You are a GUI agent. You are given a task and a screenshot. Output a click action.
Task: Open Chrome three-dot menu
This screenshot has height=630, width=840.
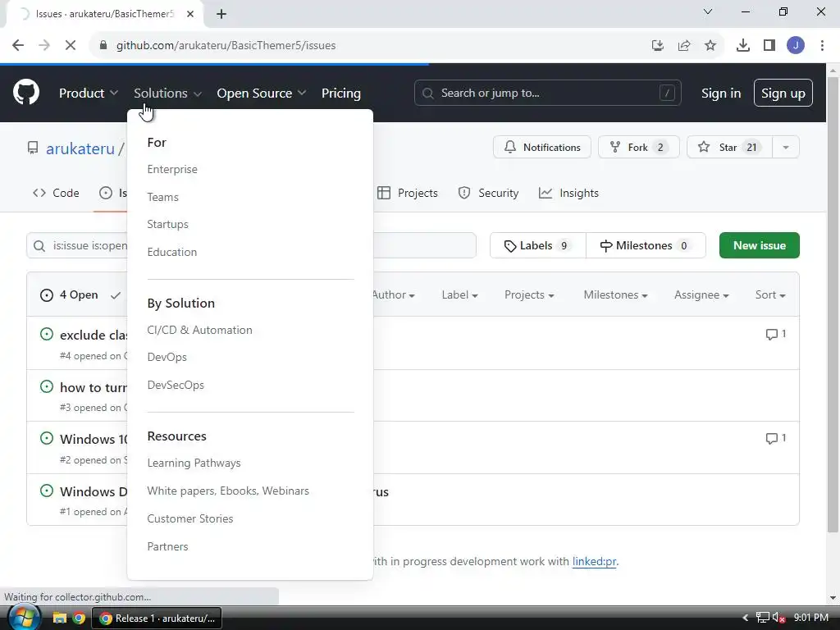tap(822, 46)
